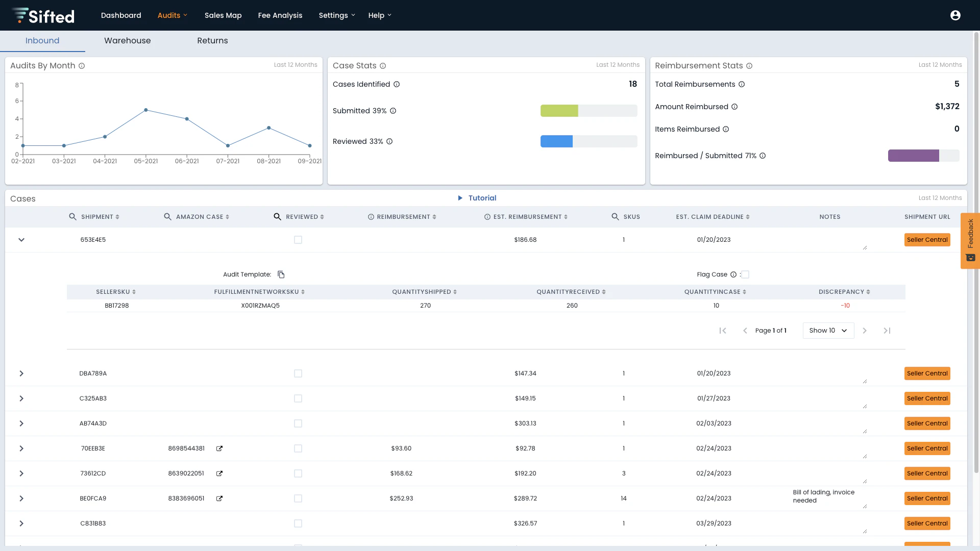Screen dimensions: 980x551
Task: Check the Reviewed checkbox for shipment 653E4E5
Action: [298, 239]
